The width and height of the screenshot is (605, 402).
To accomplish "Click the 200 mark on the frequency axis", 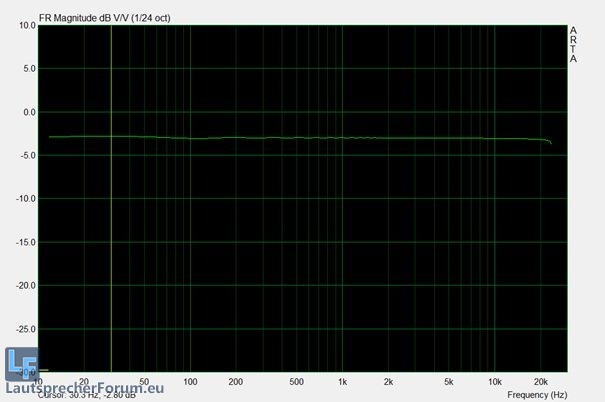I will 236,381.
